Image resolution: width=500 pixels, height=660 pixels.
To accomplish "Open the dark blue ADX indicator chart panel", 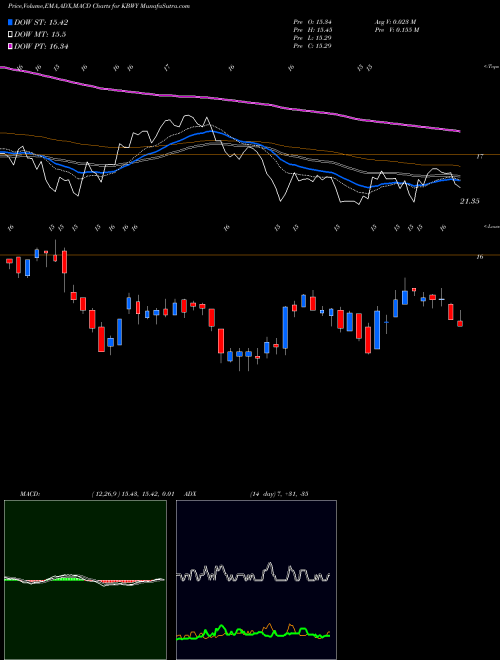I will click(x=256, y=580).
